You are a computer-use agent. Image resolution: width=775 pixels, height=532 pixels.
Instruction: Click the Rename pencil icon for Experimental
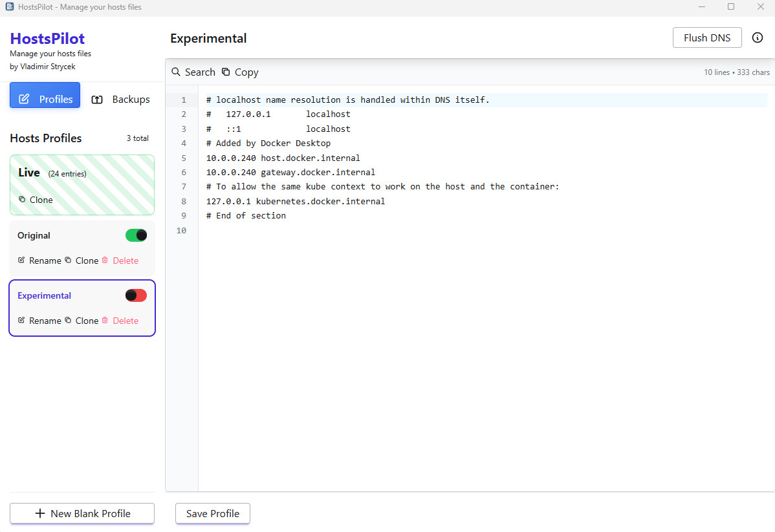click(x=21, y=320)
